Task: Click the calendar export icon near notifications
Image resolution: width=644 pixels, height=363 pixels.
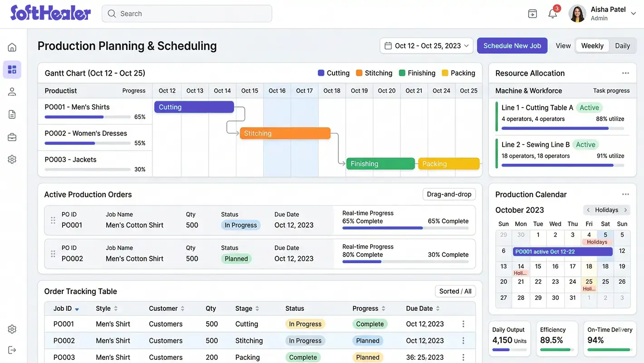Action: (x=532, y=14)
